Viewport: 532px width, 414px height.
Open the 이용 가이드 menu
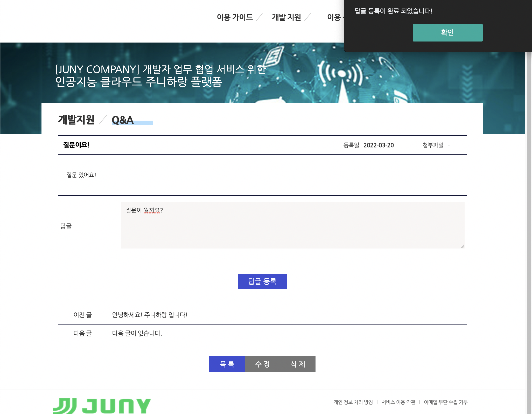(x=235, y=17)
